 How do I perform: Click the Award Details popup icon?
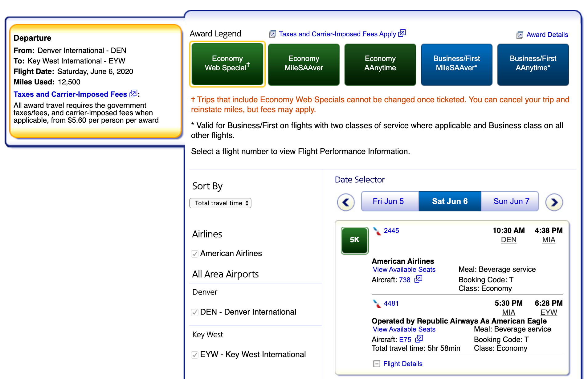pos(520,35)
